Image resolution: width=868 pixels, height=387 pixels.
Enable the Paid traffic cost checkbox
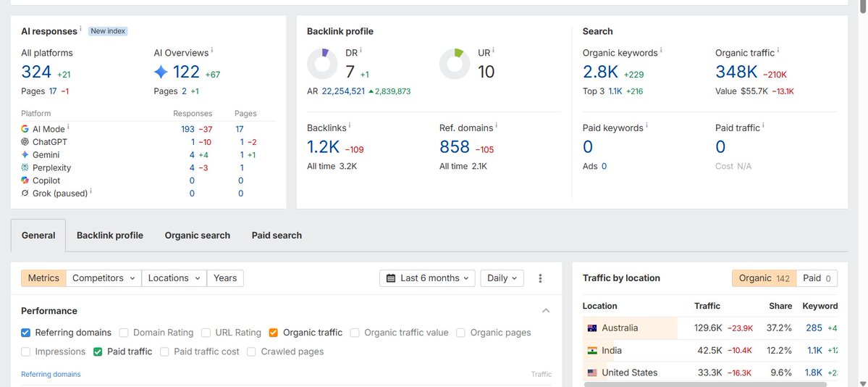164,351
